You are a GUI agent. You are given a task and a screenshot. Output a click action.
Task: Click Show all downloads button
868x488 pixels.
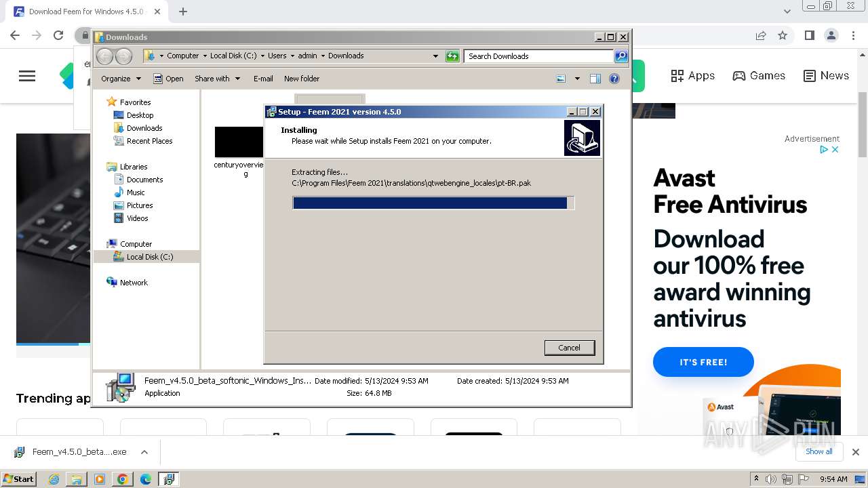pyautogui.click(x=819, y=451)
